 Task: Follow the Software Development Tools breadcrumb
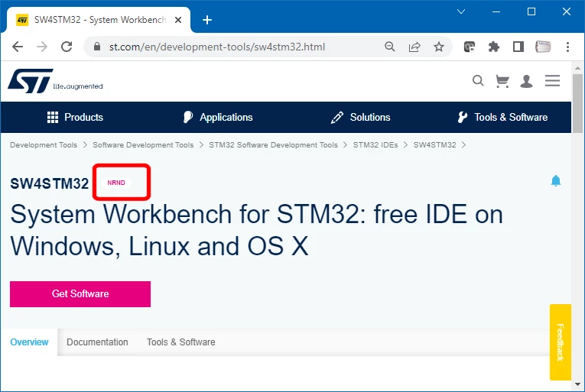coord(143,144)
